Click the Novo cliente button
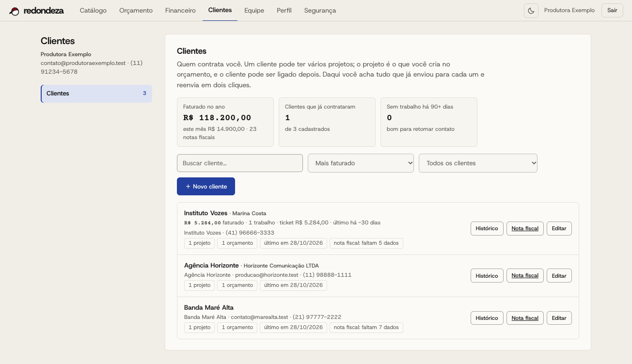632x364 pixels. pos(206,187)
